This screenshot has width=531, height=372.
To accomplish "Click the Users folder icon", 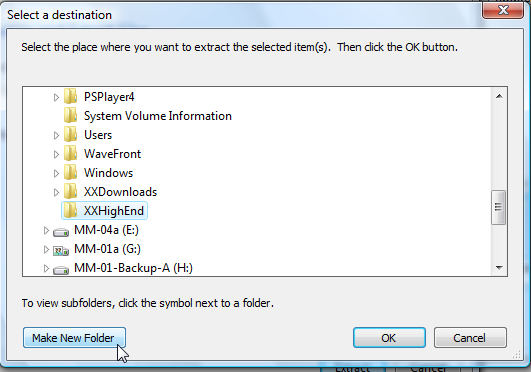I will pos(70,135).
